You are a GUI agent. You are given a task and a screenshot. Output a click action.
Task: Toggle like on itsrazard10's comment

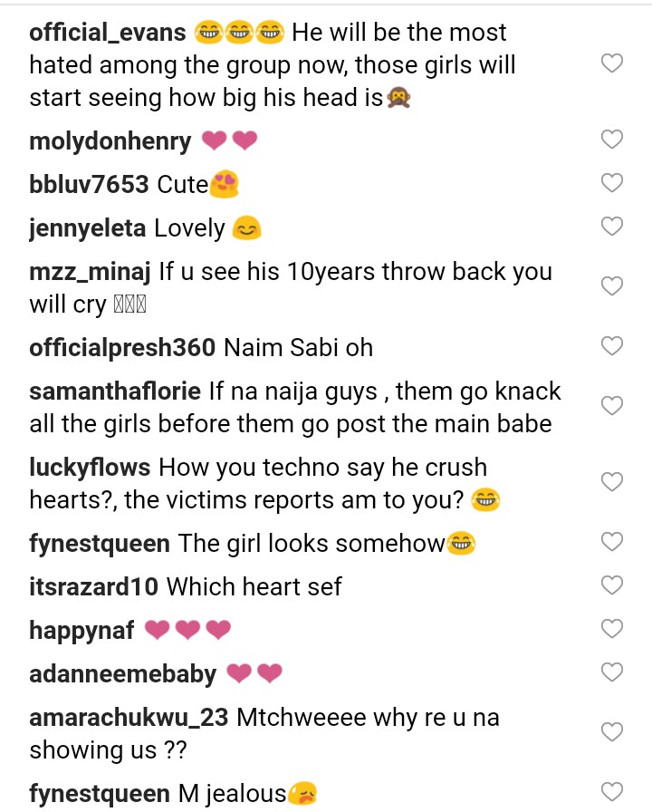(613, 585)
